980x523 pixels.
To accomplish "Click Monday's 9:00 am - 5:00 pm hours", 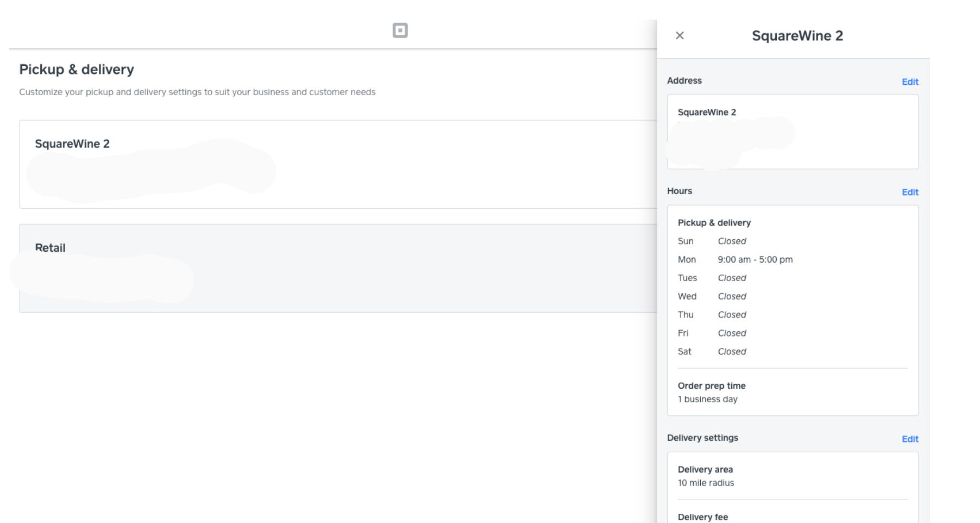I will (755, 259).
